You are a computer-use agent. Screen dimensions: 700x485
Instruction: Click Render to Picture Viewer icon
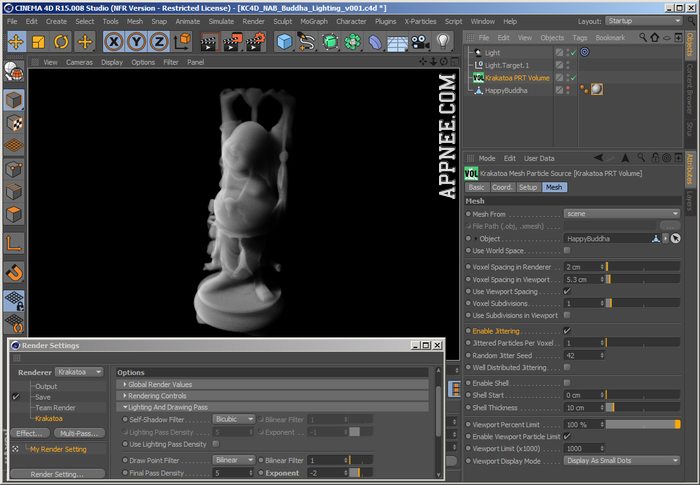coord(233,42)
